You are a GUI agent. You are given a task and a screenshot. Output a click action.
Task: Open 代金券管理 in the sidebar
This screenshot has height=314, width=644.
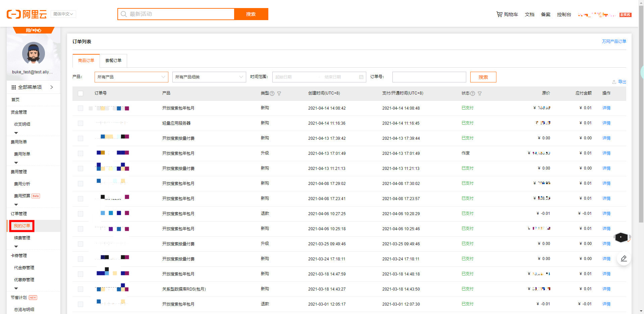tap(24, 268)
